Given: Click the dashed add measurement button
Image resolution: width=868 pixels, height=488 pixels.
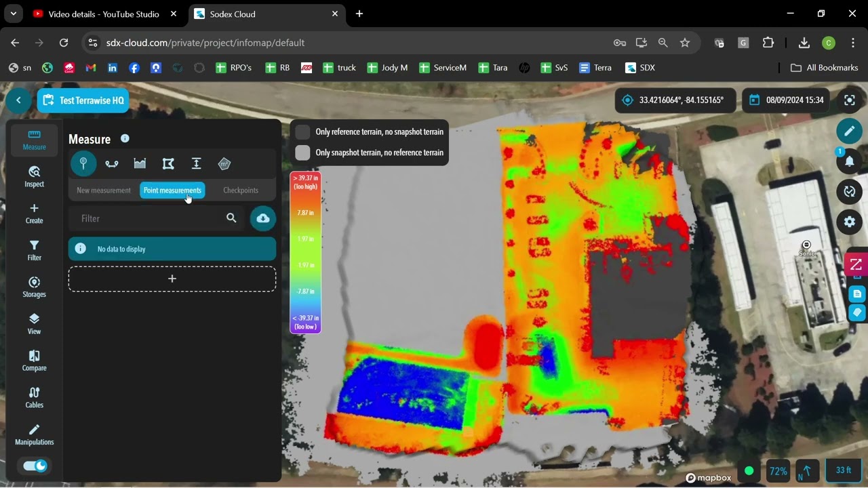Looking at the screenshot, I should click(x=172, y=279).
